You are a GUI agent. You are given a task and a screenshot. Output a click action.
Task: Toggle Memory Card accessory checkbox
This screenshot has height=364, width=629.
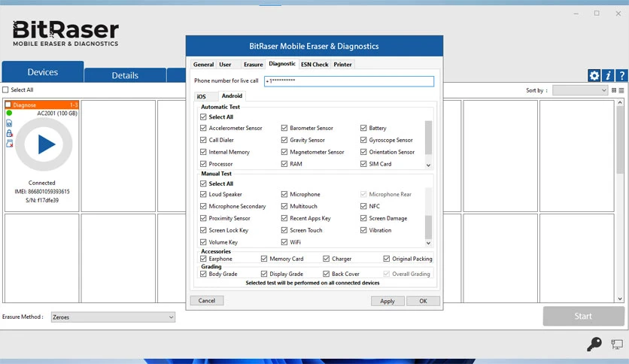click(x=264, y=259)
